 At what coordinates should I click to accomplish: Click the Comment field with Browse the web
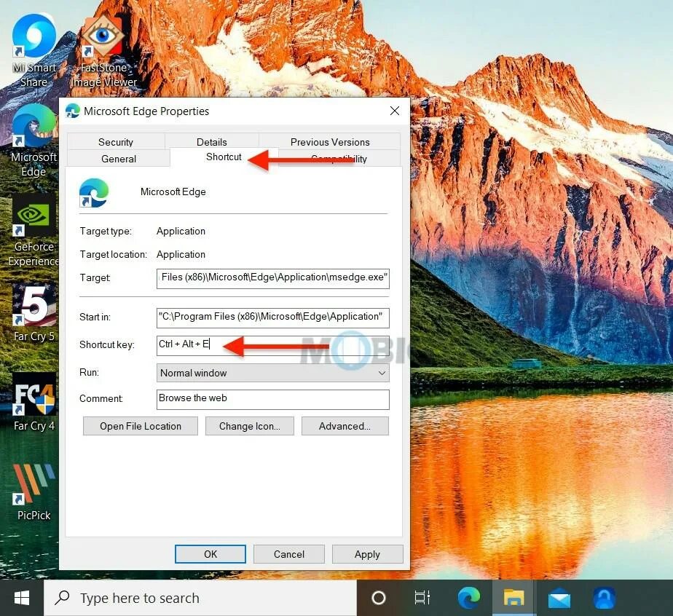click(273, 399)
